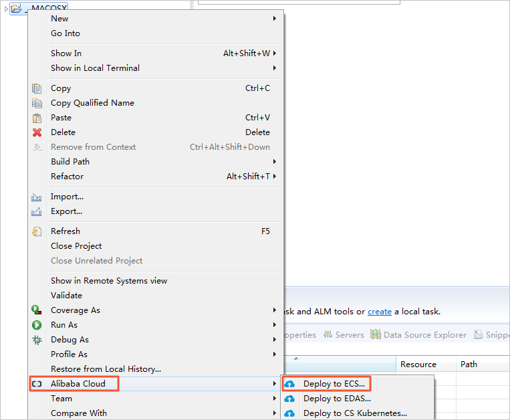Image resolution: width=510 pixels, height=420 pixels.
Task: Select Deploy to EDAS option
Action: [337, 399]
